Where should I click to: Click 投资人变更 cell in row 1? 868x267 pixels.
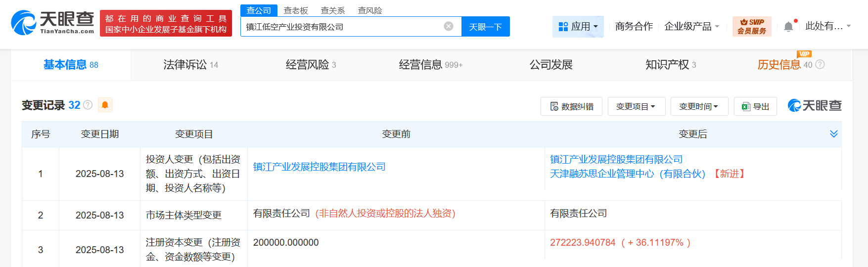193,174
